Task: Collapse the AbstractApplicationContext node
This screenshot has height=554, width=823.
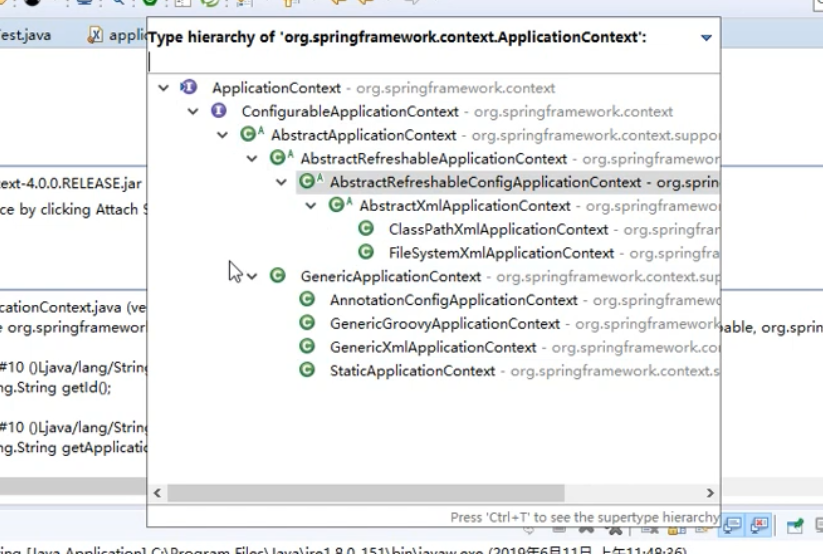Action: pos(223,135)
